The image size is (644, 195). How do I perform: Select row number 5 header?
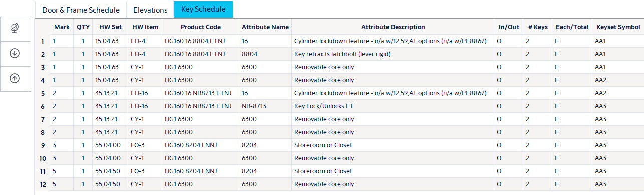(43, 93)
